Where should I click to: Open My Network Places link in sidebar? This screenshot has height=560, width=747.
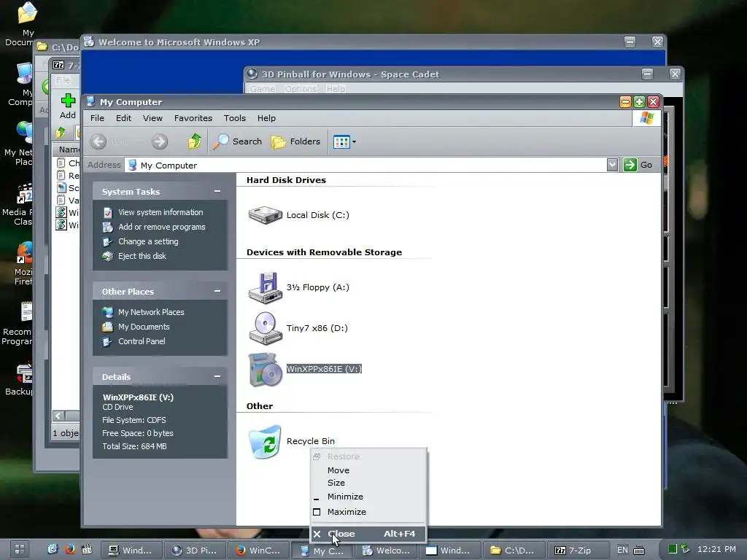tap(151, 312)
